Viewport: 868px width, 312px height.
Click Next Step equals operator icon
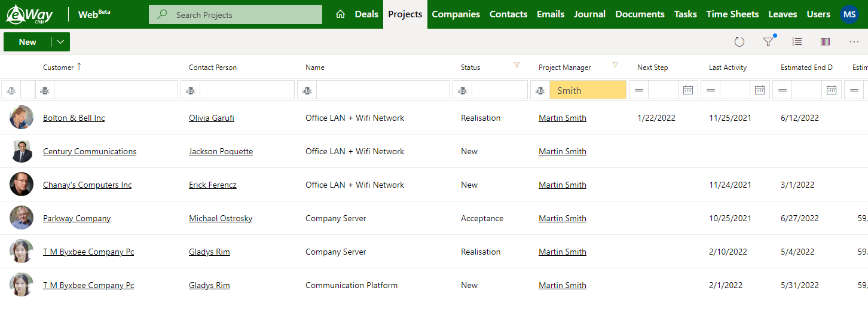(639, 90)
